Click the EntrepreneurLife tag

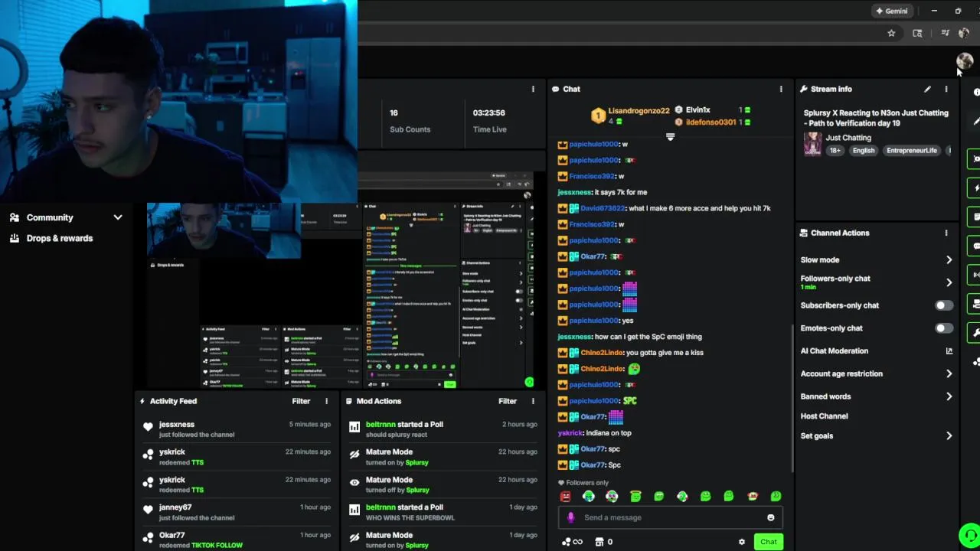tap(911, 151)
